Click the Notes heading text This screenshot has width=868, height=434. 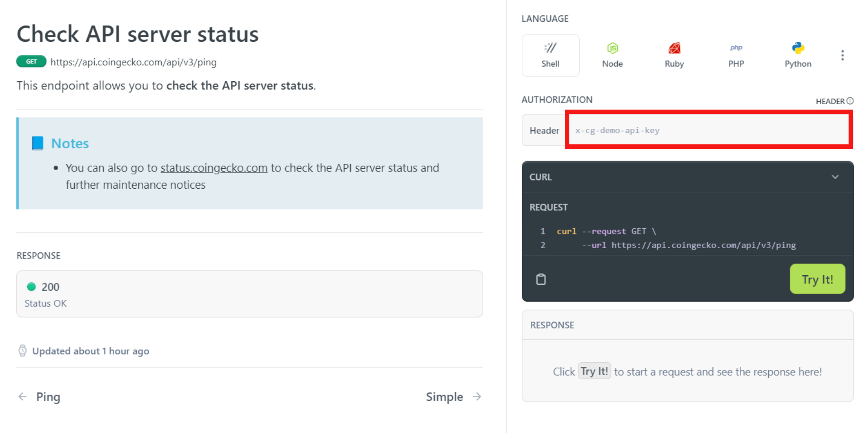pyautogui.click(x=70, y=143)
